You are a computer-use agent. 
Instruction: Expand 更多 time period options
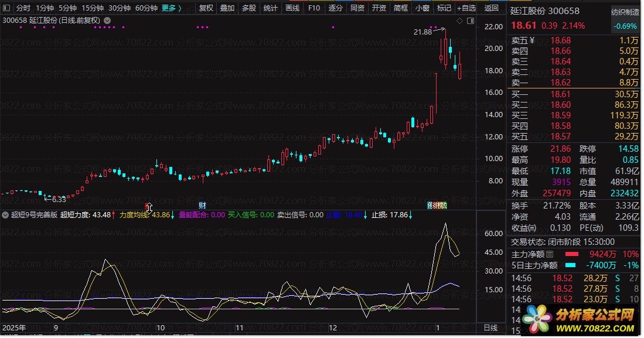point(171,8)
